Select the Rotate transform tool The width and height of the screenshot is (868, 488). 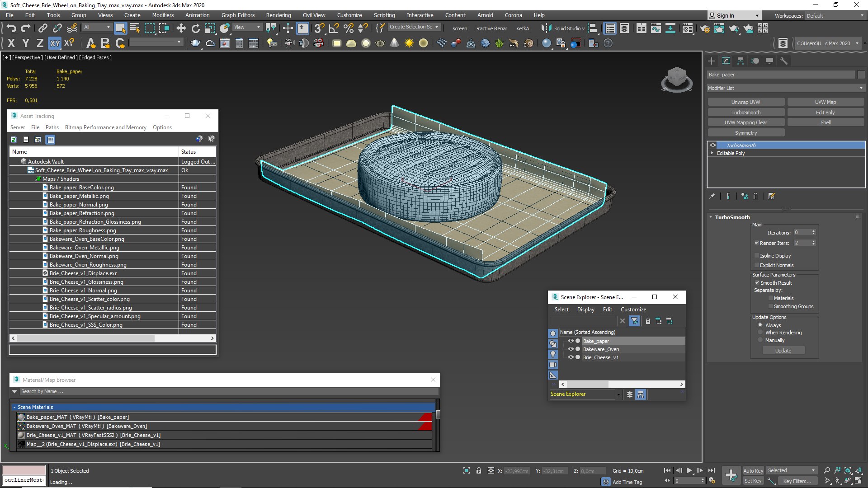195,28
